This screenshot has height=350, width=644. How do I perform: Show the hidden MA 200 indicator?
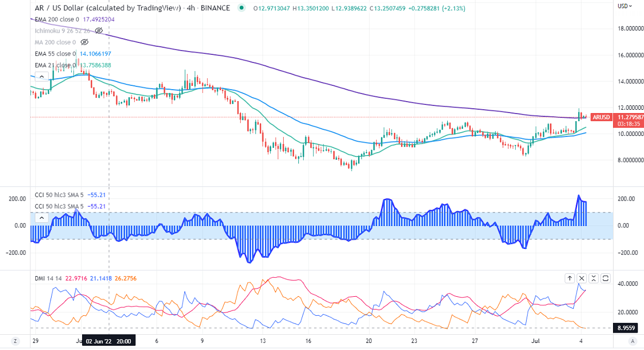click(x=84, y=42)
